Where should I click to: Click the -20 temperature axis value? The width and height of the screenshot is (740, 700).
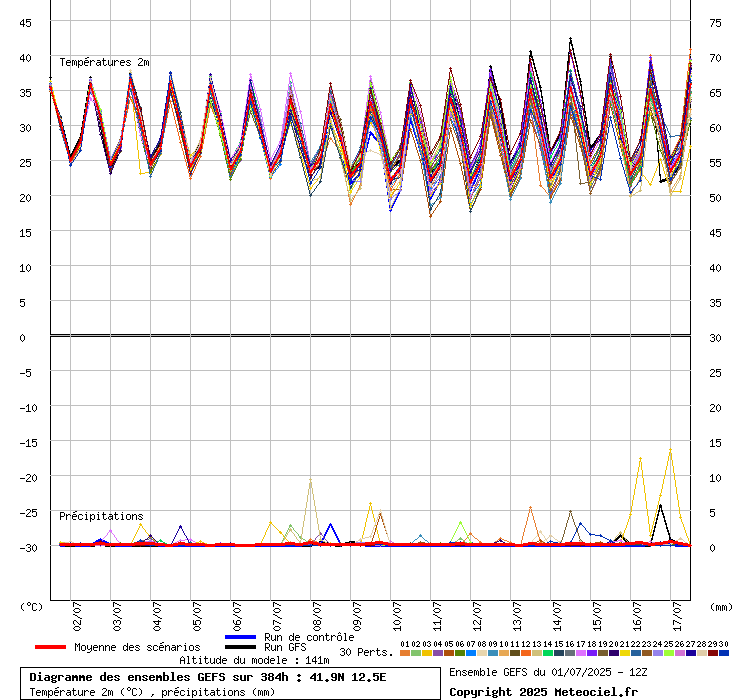[28, 478]
